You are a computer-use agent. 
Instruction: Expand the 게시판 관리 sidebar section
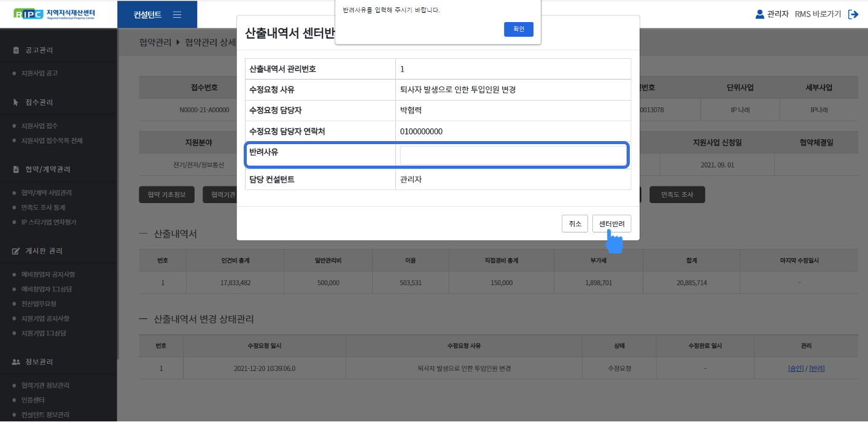click(43, 251)
